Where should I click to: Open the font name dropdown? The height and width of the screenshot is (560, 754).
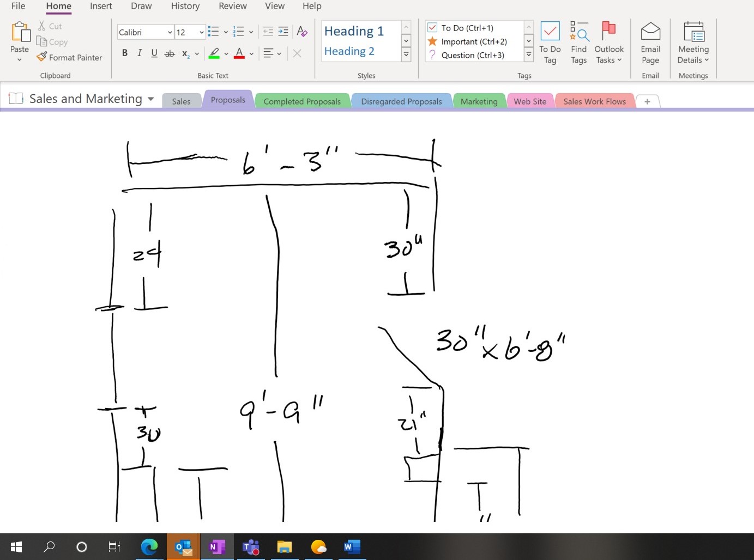170,32
